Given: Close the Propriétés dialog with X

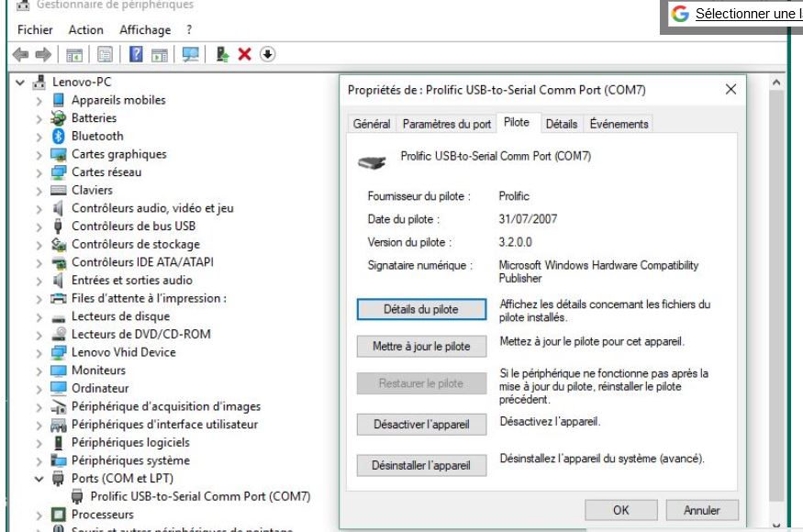Looking at the screenshot, I should click(731, 90).
